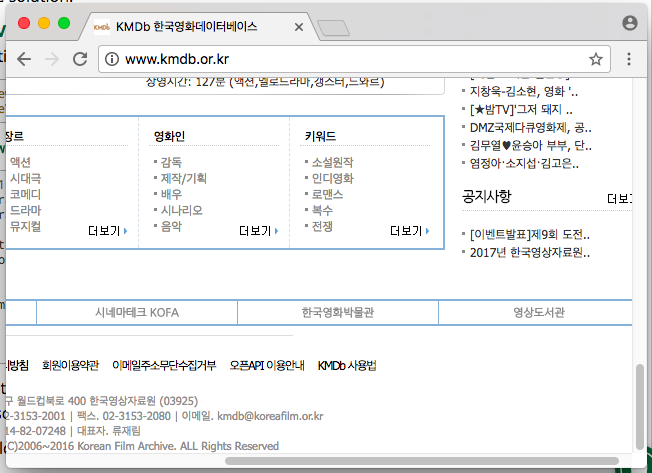Click the www.kmdb.or.kr address field
652x473 pixels.
[353, 59]
